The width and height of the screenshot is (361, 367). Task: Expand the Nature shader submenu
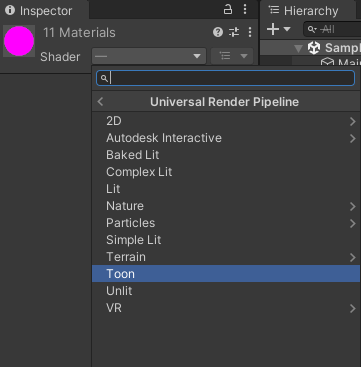coord(226,206)
